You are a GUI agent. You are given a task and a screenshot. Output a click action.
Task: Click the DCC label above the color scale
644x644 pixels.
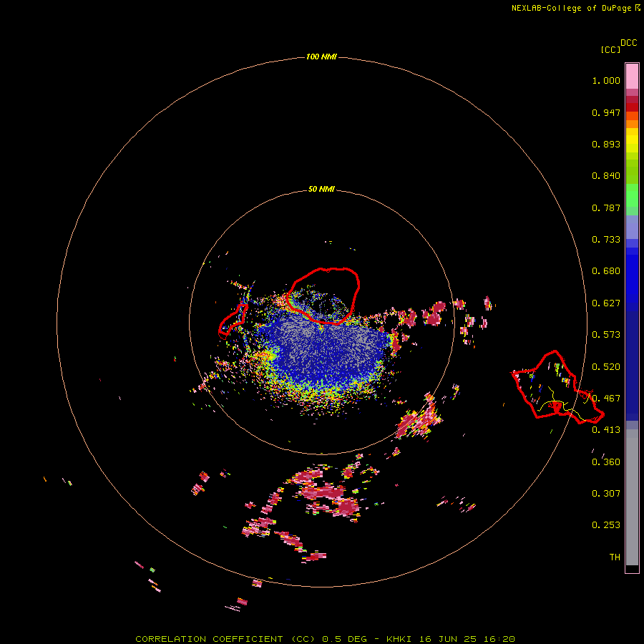pos(628,43)
